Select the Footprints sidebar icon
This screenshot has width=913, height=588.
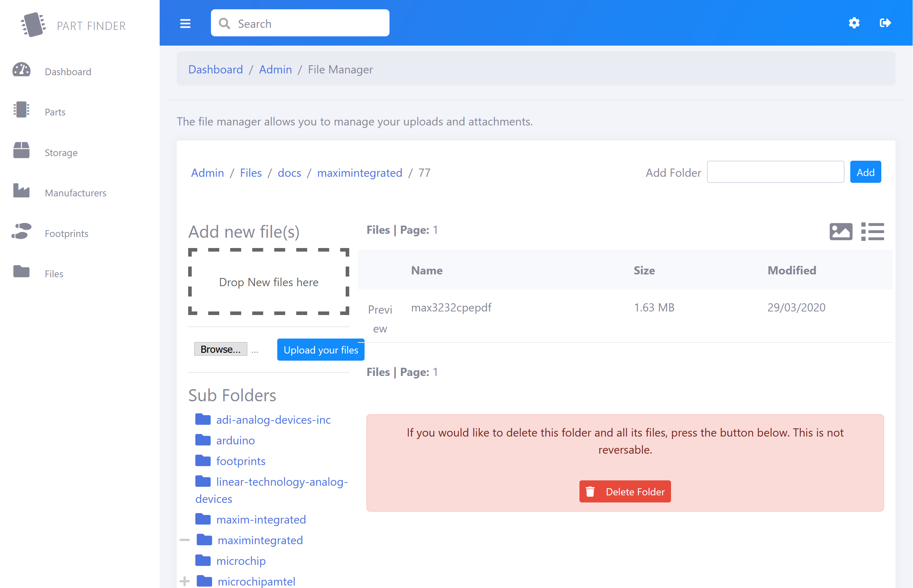pos(21,232)
